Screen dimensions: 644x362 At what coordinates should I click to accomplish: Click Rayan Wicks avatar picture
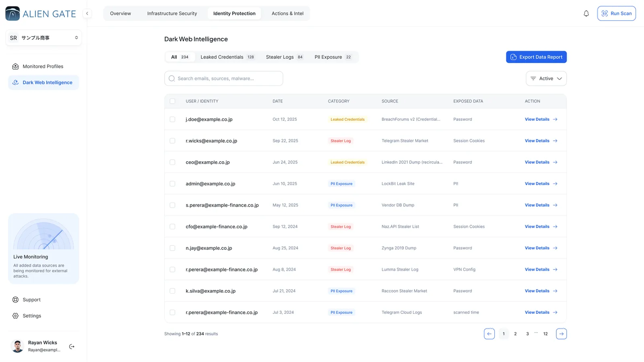tap(17, 346)
